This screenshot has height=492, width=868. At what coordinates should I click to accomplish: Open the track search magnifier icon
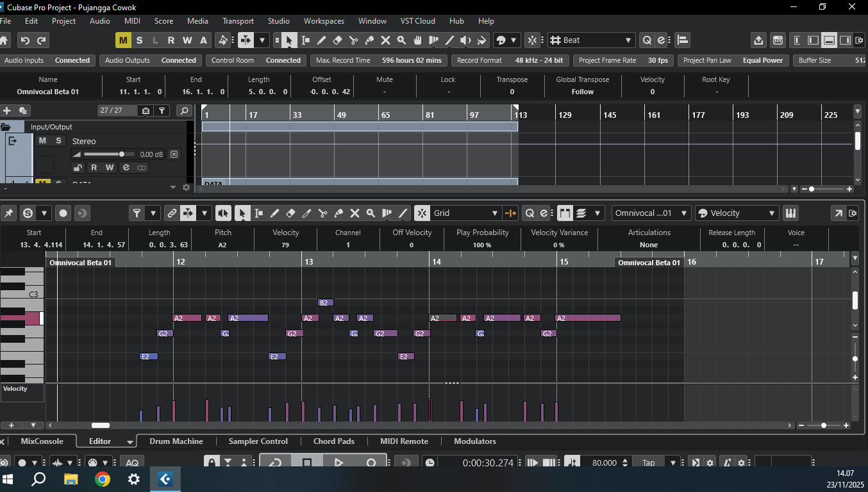click(185, 111)
